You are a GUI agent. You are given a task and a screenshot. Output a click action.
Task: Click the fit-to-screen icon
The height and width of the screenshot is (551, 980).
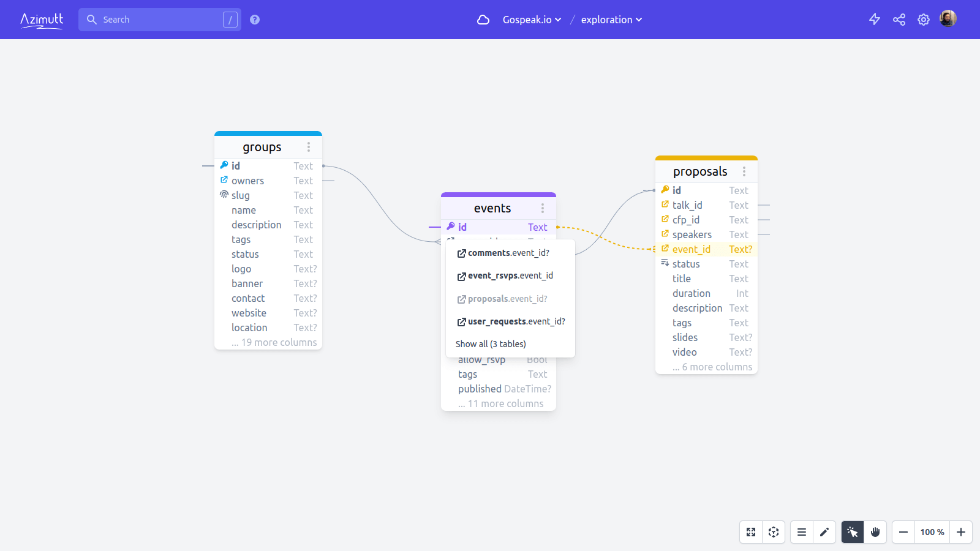751,532
